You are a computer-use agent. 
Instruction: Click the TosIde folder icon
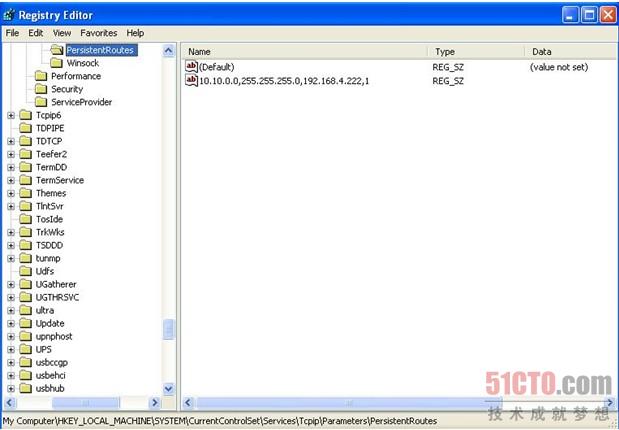click(x=26, y=219)
